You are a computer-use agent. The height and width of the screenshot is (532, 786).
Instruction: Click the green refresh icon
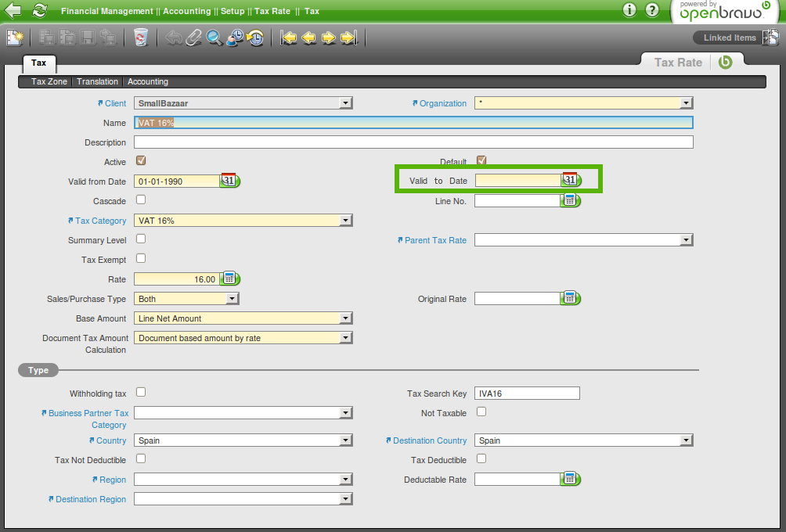pyautogui.click(x=39, y=11)
